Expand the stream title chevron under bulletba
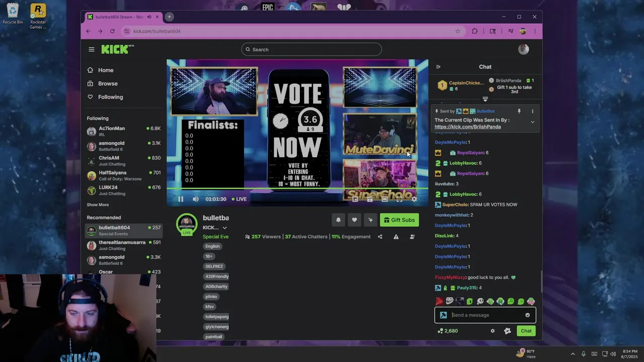The width and height of the screenshot is (644, 362). click(224, 228)
